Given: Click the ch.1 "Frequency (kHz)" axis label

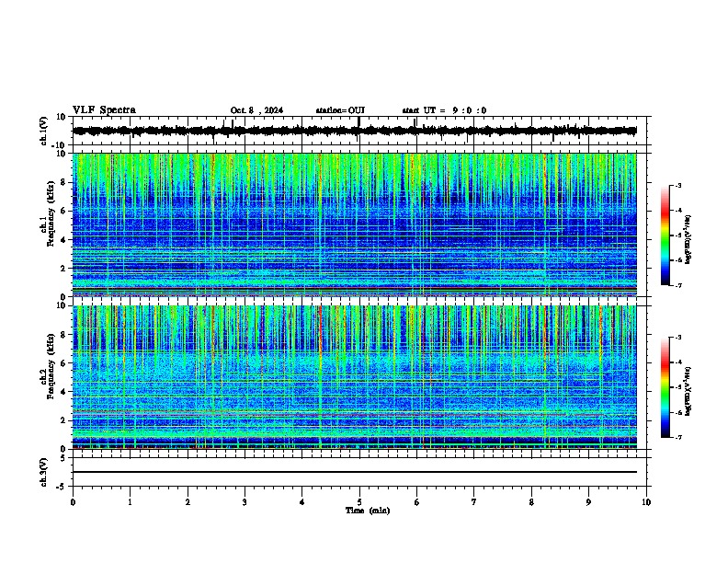Looking at the screenshot, I should click(51, 213).
